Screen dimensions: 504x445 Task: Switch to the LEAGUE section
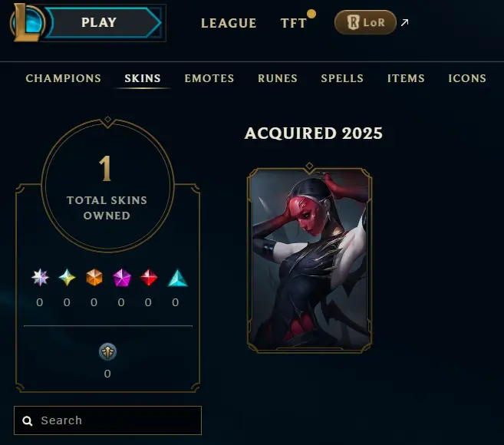click(229, 23)
